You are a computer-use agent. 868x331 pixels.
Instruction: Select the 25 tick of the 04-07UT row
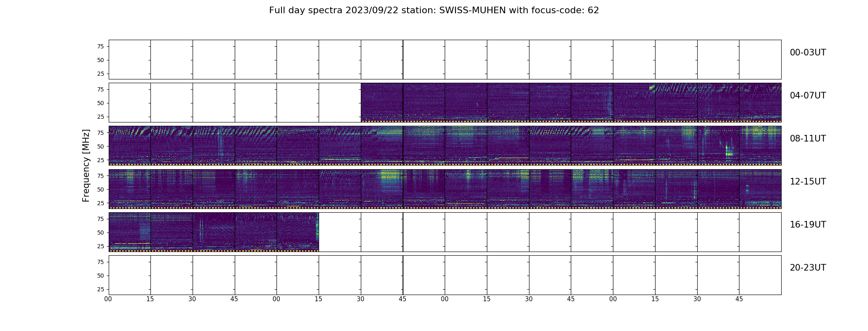pos(100,117)
